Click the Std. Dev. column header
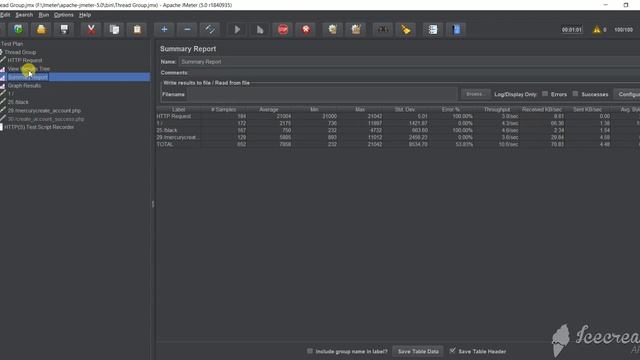The width and height of the screenshot is (640, 360). pos(405,109)
